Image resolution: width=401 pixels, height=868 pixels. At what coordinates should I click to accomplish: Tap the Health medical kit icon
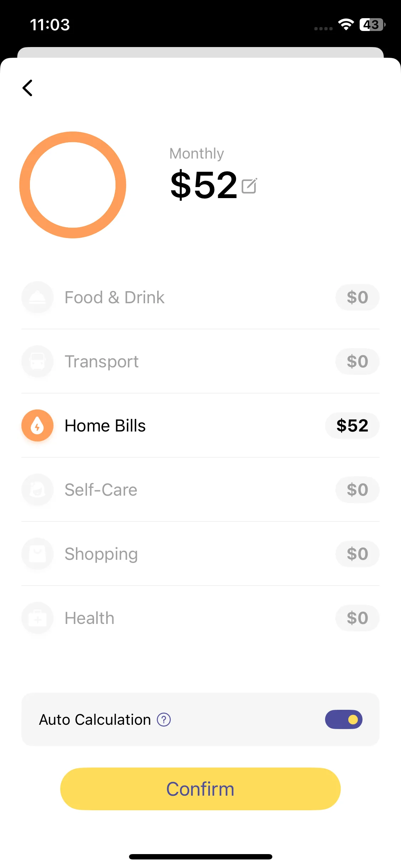tap(37, 618)
